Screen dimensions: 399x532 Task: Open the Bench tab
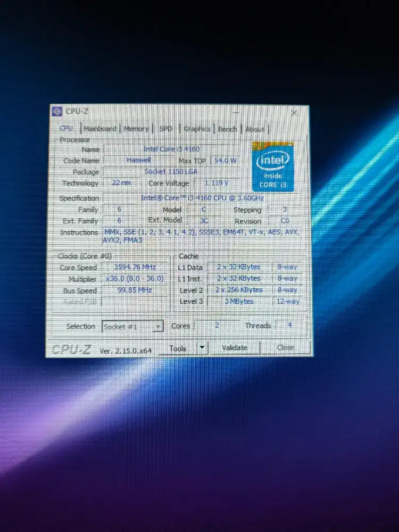point(227,129)
